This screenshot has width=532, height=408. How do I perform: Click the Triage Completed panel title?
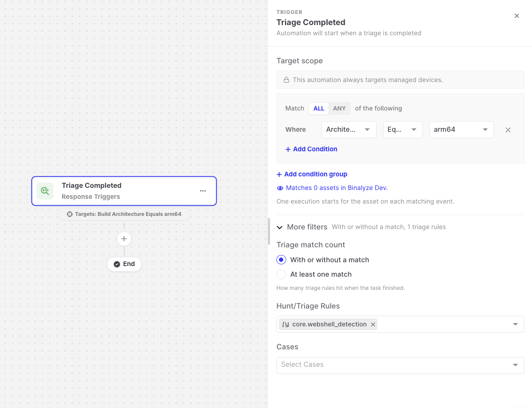coord(311,23)
